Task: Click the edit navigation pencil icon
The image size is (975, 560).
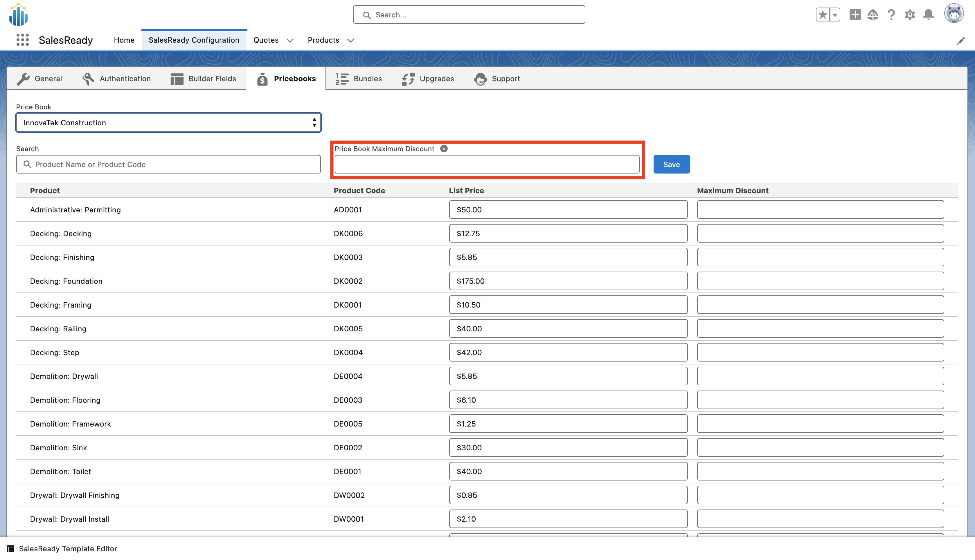Action: point(961,41)
